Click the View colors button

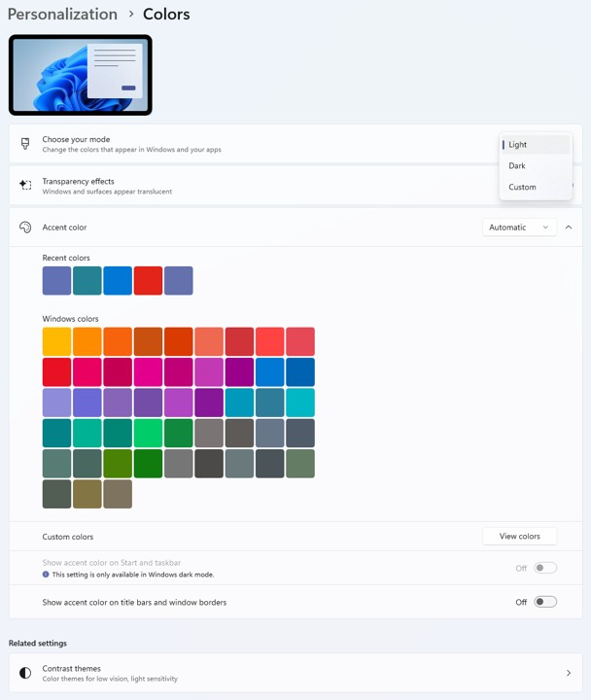519,536
